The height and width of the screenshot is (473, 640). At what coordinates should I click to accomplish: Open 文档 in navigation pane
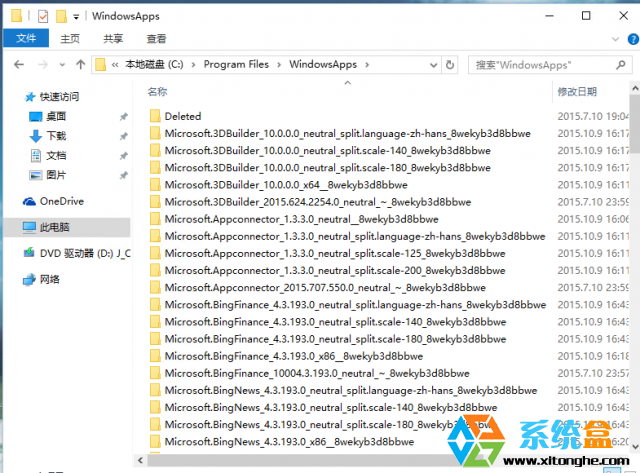pyautogui.click(x=56, y=155)
